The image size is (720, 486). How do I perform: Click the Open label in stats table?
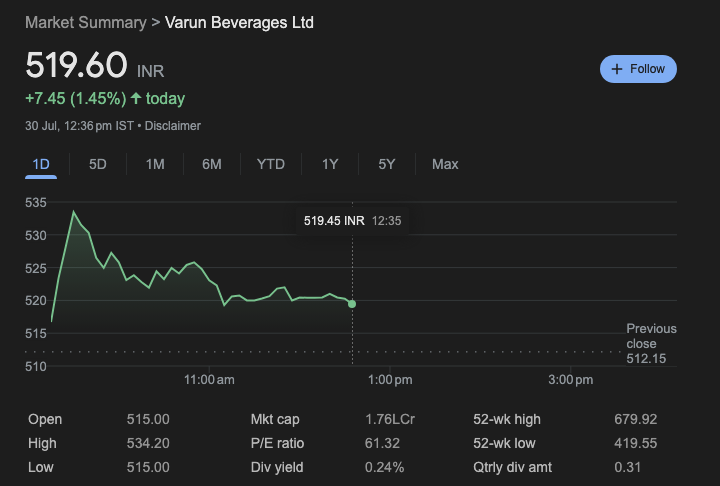[x=45, y=419]
